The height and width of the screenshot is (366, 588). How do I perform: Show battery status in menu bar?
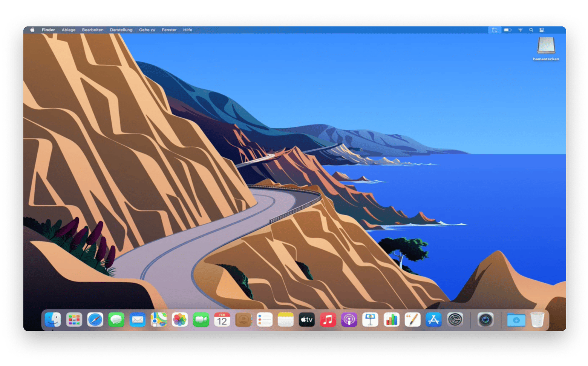point(508,30)
